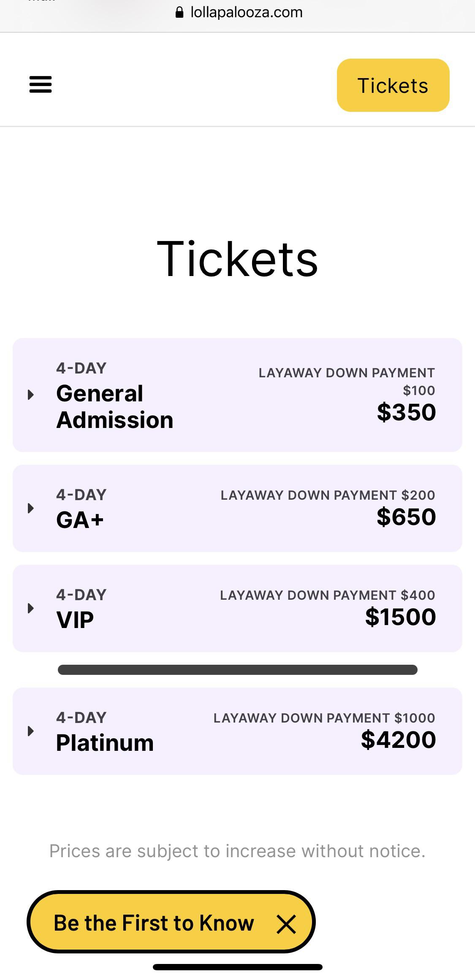Select the GA+ ticket title
Viewport: 475px width, 980px height.
80,520
